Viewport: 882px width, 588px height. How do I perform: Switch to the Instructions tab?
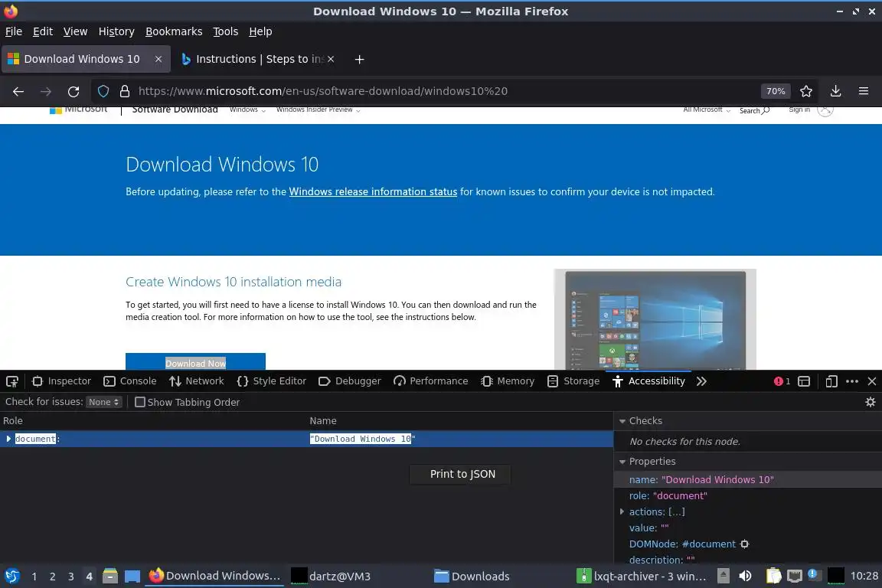(x=257, y=59)
